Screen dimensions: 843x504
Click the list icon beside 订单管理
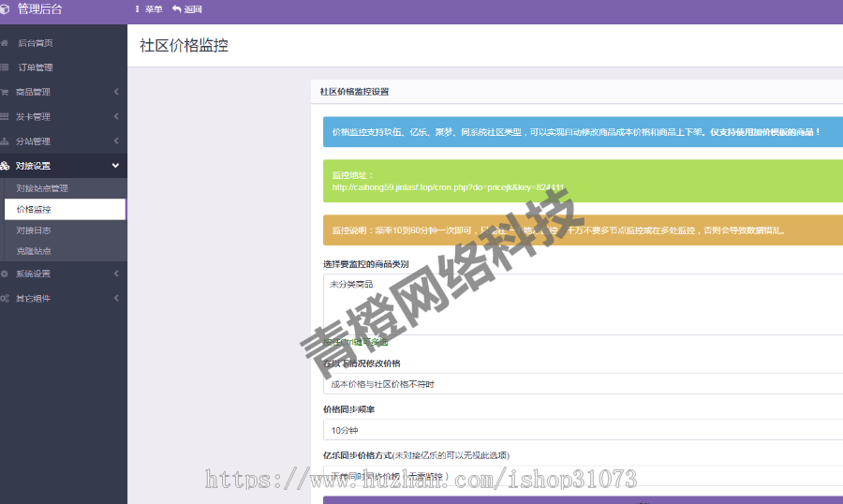pos(5,67)
